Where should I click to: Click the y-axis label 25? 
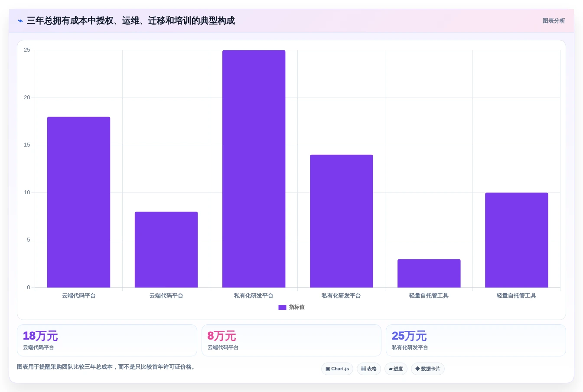(27, 50)
